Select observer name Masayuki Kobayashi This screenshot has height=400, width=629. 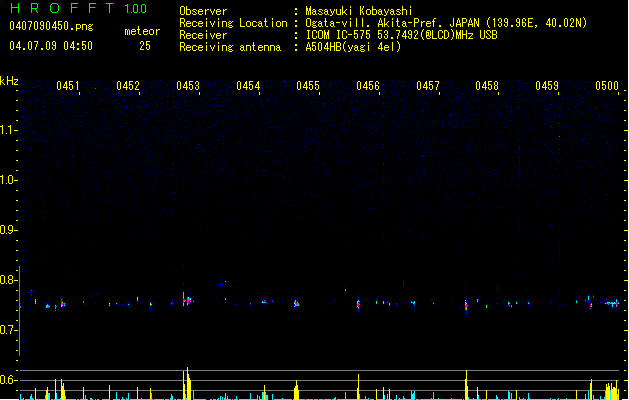click(x=359, y=11)
